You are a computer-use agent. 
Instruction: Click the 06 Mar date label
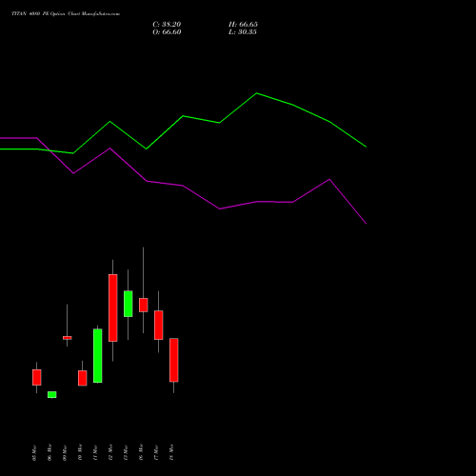pos(50,453)
